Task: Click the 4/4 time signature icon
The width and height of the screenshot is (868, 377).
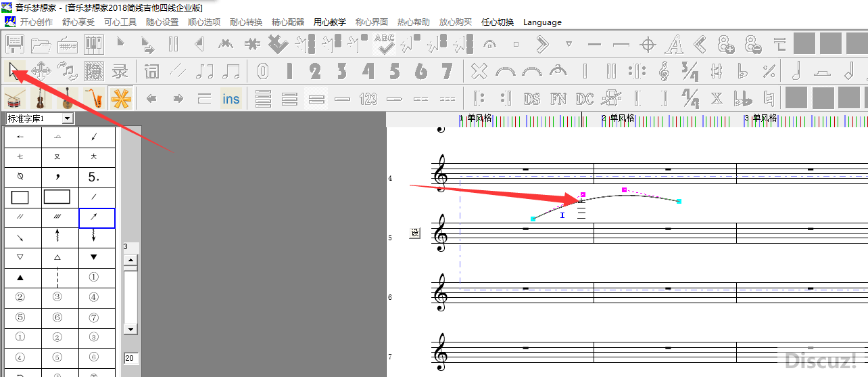Action: tap(690, 99)
